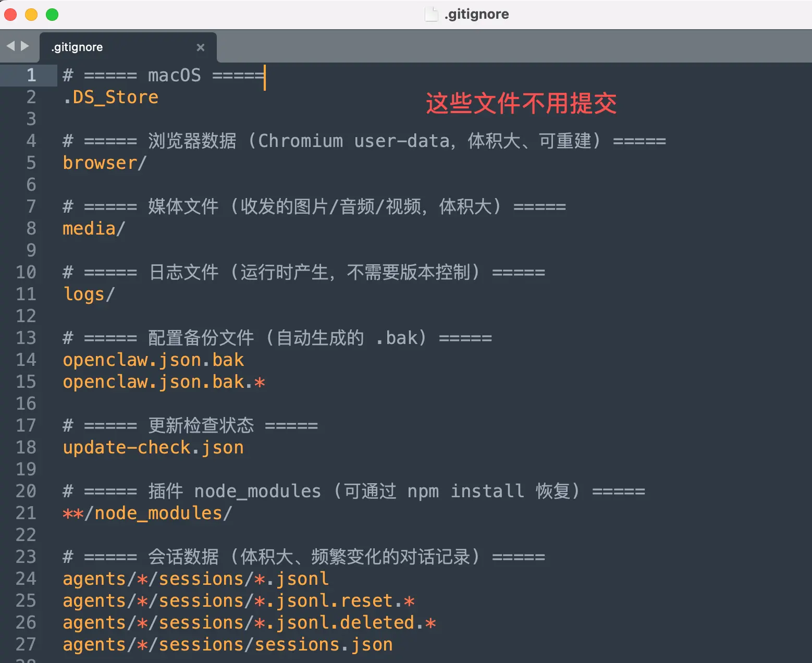Click the 配置备份文件 comment line
Viewport: 812px width, 663px height.
click(277, 338)
